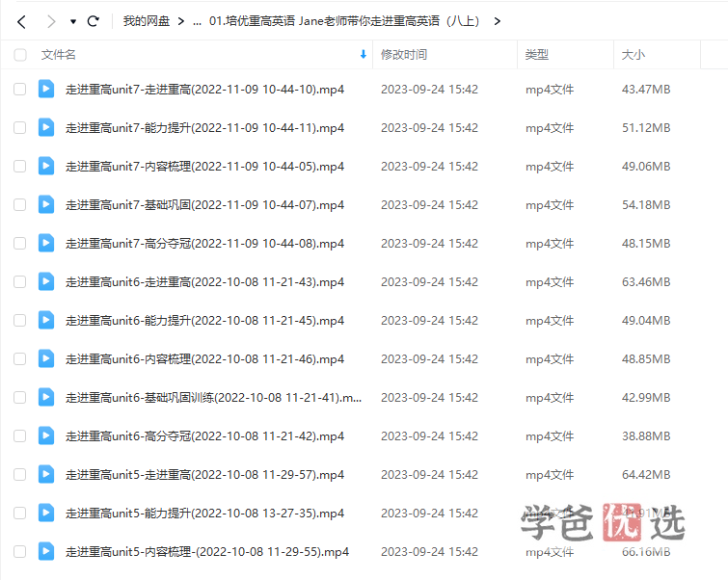Select file name 走进重高unit7-能力提升(2022-11-09 10-44-11).mp4

(204, 127)
